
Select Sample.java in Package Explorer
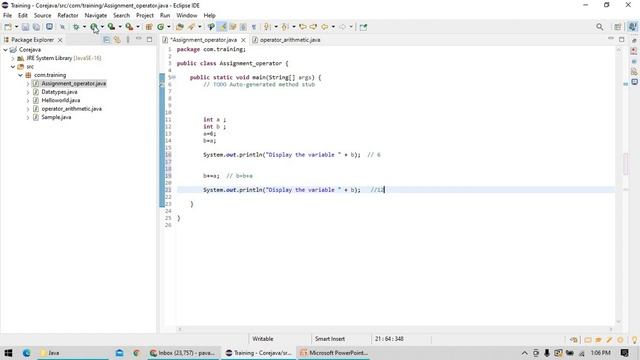pos(56,117)
